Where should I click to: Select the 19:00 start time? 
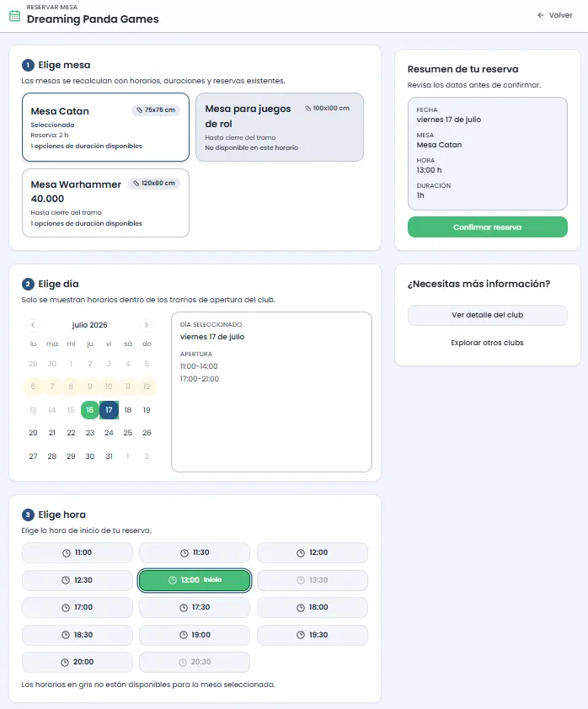(x=195, y=635)
